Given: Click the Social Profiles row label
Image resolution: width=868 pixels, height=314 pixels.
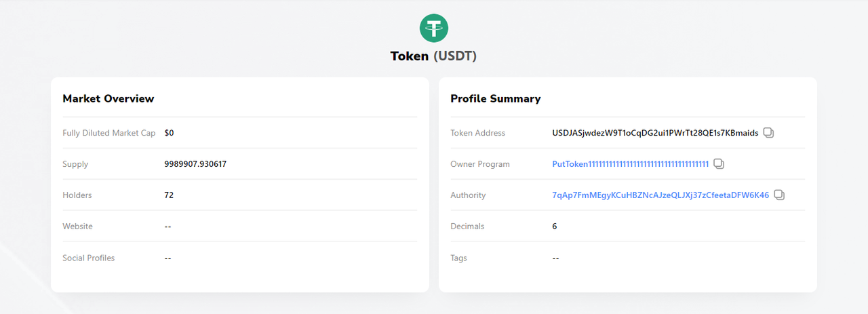Looking at the screenshot, I should 88,258.
